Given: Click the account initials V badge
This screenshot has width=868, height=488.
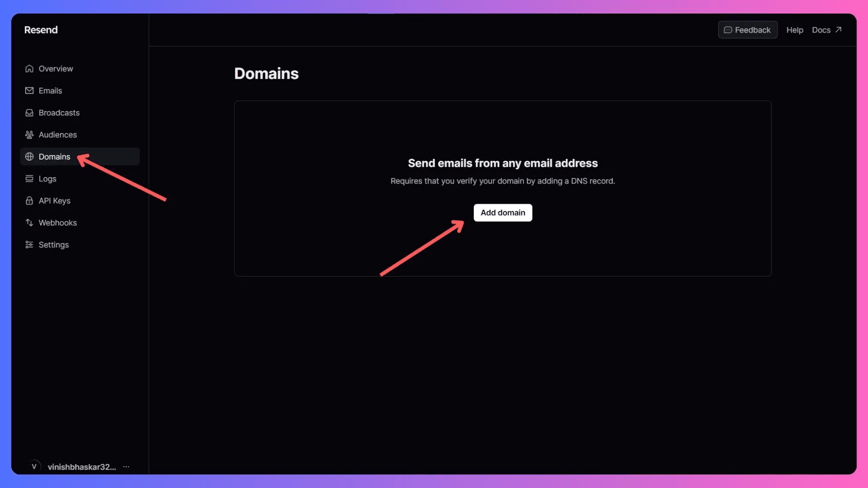Looking at the screenshot, I should pyautogui.click(x=34, y=466).
